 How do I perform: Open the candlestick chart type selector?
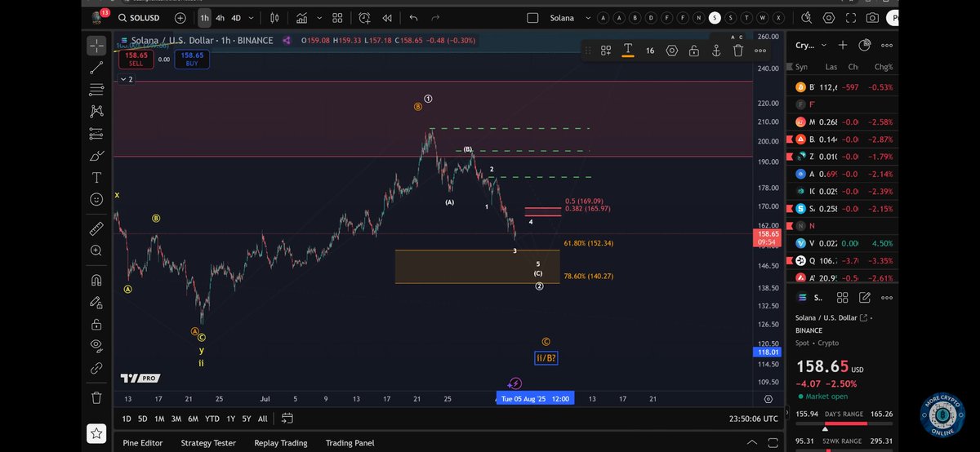(x=274, y=17)
